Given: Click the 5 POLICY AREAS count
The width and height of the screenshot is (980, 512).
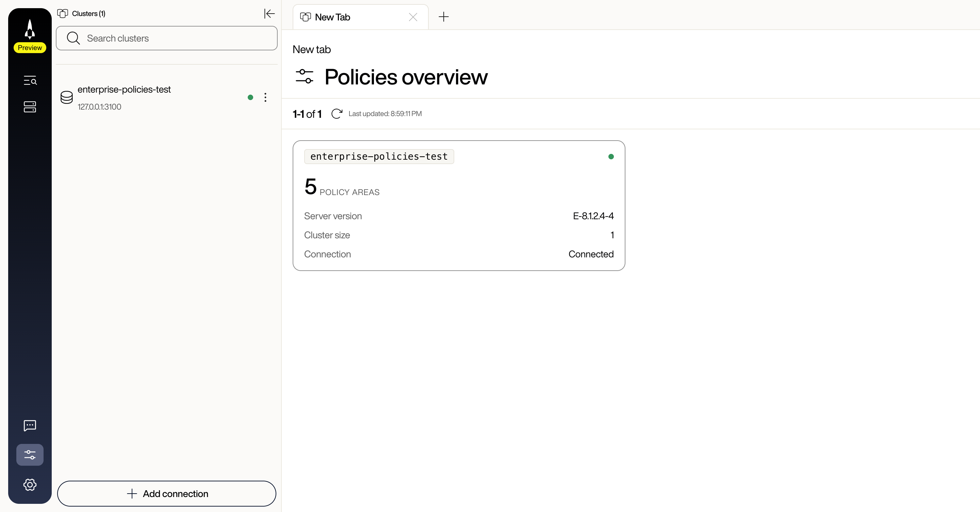Looking at the screenshot, I should click(x=342, y=187).
